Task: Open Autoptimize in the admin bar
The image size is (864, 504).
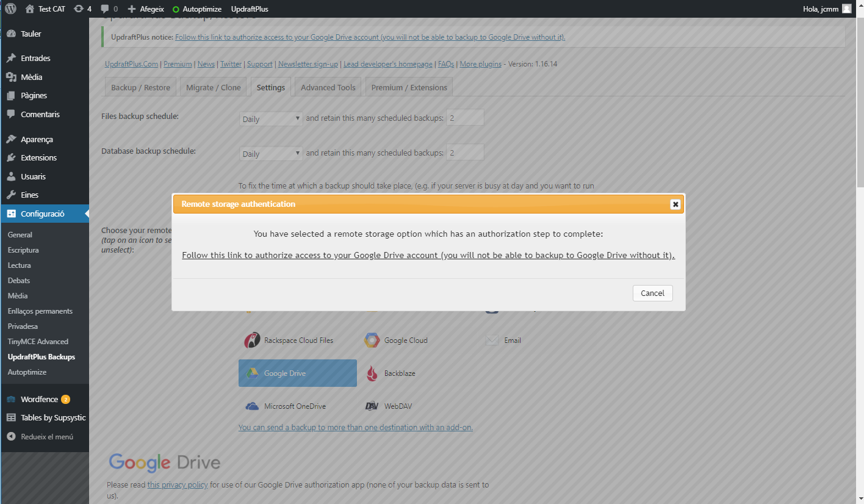Action: (196, 9)
